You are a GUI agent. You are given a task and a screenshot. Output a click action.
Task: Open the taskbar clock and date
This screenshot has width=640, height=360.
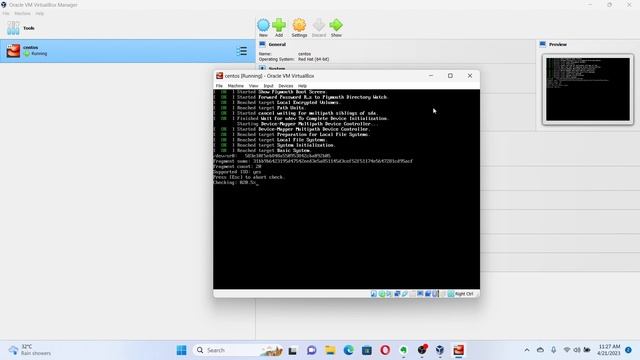click(x=609, y=350)
